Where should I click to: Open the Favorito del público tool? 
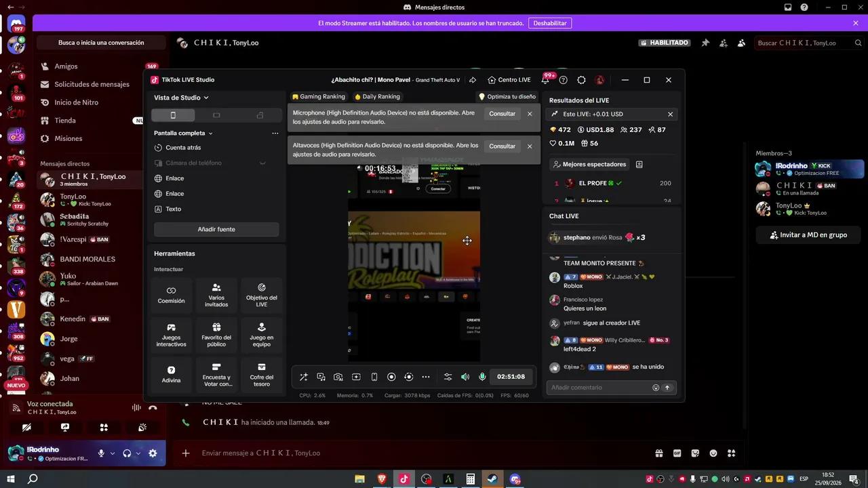[216, 335]
